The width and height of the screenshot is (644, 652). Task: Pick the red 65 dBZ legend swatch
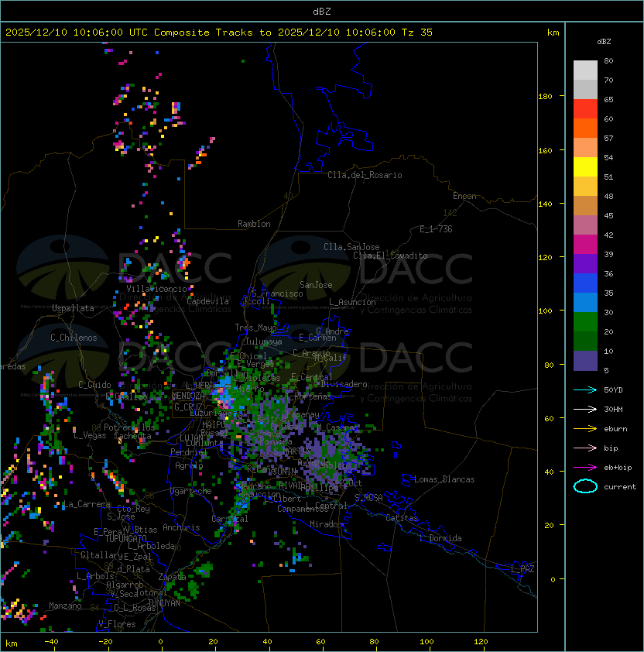pos(585,109)
